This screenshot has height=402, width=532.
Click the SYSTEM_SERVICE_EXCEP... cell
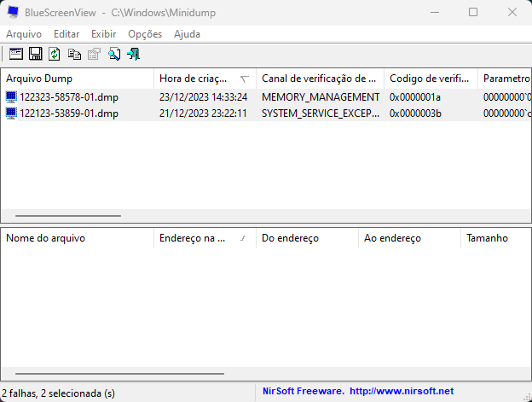point(321,113)
